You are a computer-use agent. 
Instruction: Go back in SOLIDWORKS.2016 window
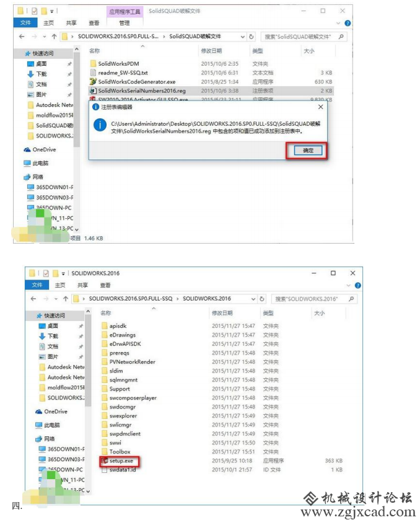(33, 299)
